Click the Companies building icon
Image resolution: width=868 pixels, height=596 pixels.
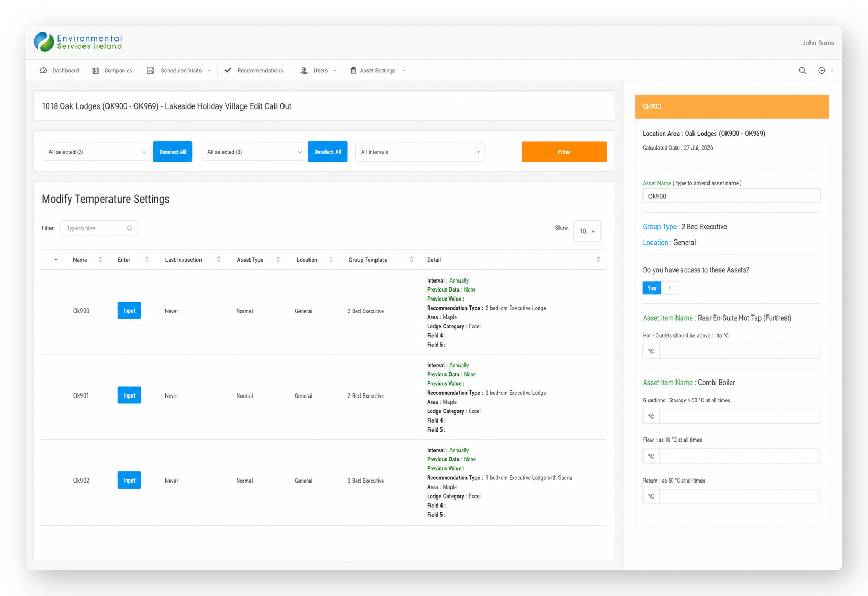[x=96, y=70]
